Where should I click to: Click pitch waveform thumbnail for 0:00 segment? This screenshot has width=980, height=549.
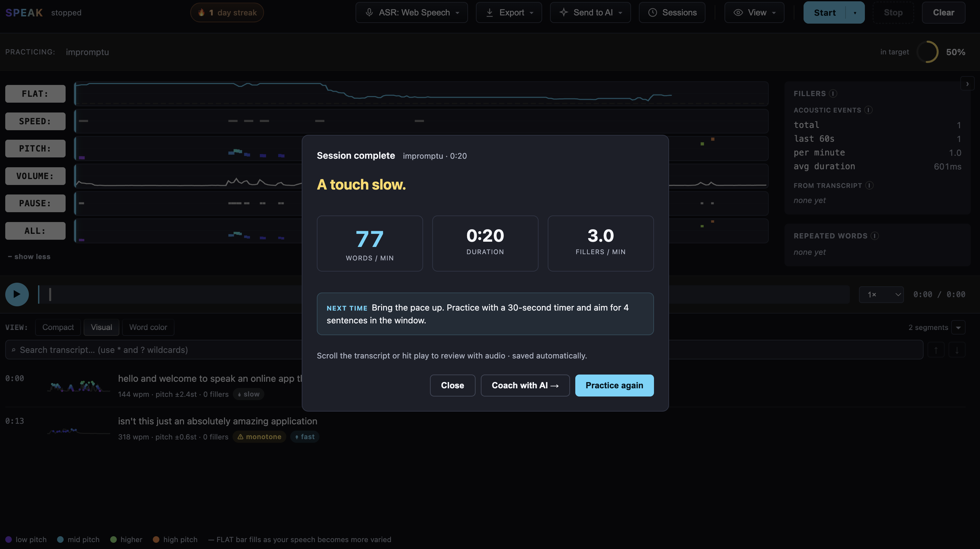click(x=78, y=386)
